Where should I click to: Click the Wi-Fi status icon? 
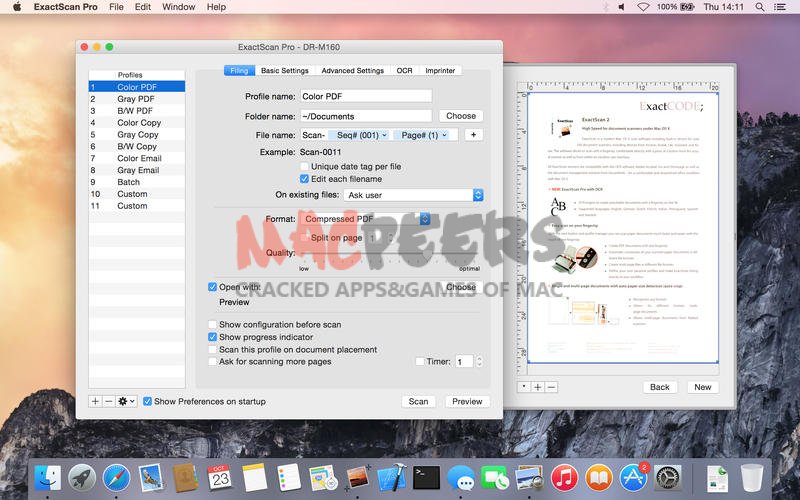point(643,7)
